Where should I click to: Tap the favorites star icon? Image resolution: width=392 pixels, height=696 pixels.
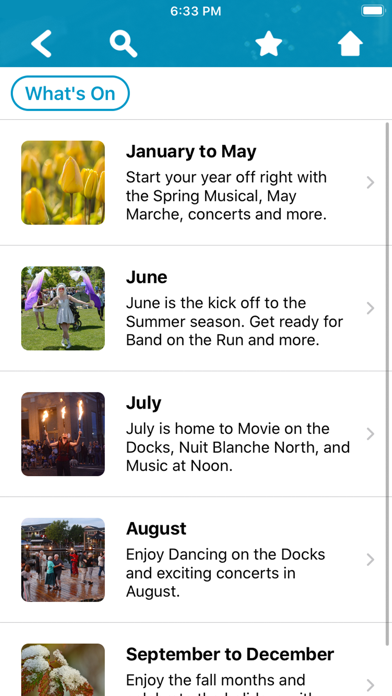pyautogui.click(x=269, y=44)
